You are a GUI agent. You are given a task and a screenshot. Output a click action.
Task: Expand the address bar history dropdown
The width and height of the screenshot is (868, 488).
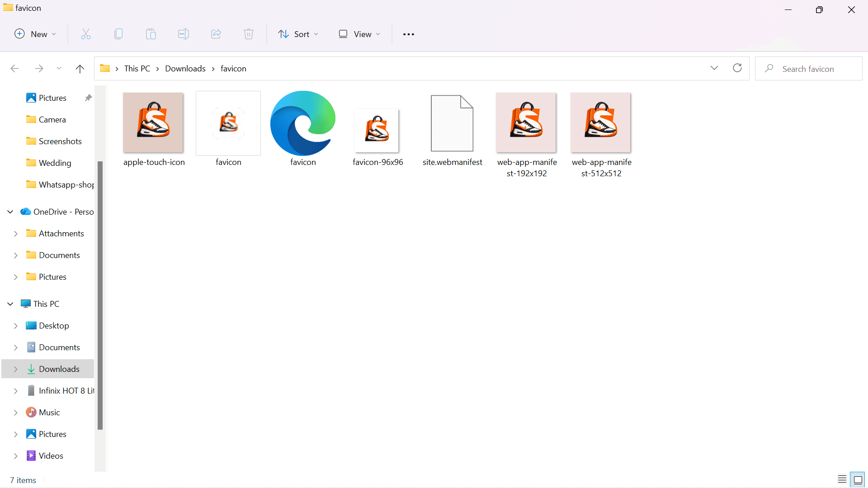pos(714,68)
